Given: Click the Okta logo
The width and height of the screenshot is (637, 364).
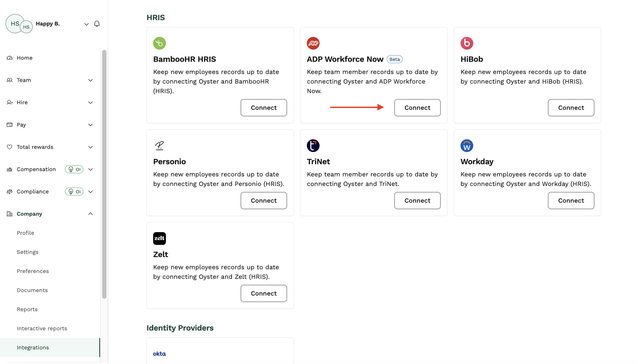Looking at the screenshot, I should tap(159, 353).
